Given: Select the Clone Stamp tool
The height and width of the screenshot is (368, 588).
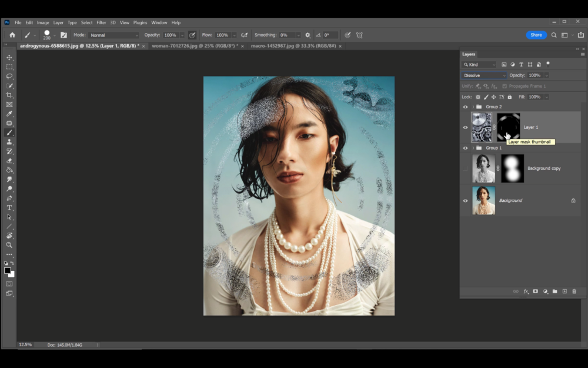Looking at the screenshot, I should [9, 142].
